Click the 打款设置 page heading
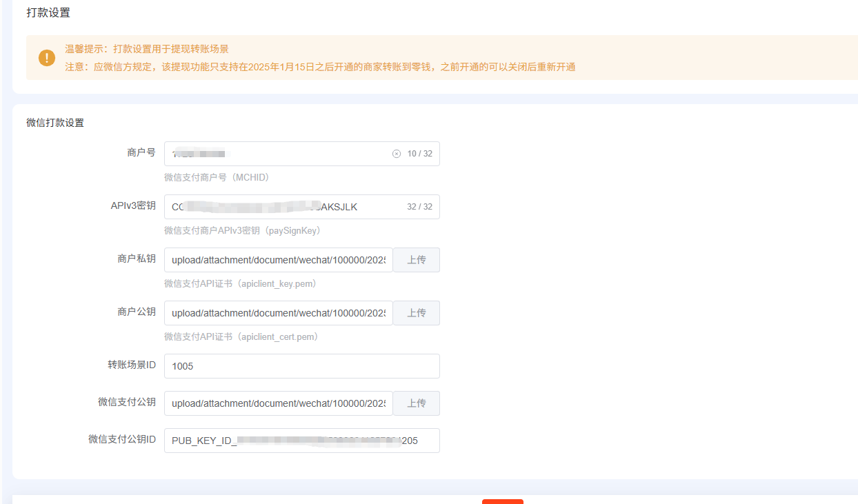Screen dimensions: 858x504 tap(48, 12)
